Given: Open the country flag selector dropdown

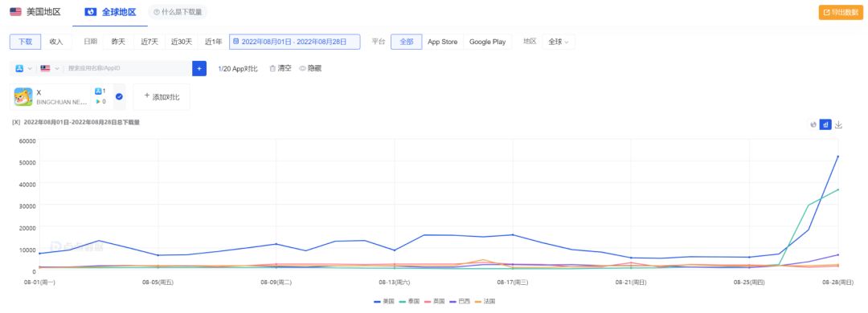Looking at the screenshot, I should (x=50, y=68).
